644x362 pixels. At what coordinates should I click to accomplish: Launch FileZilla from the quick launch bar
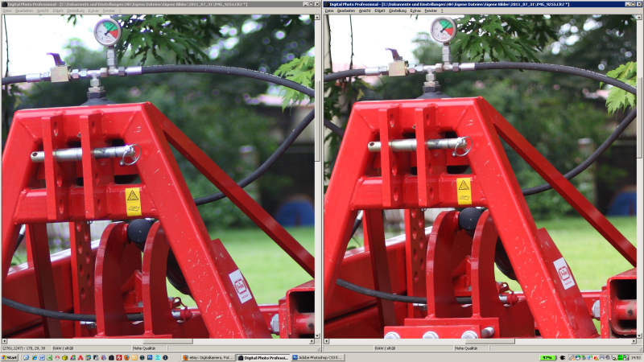(118, 357)
